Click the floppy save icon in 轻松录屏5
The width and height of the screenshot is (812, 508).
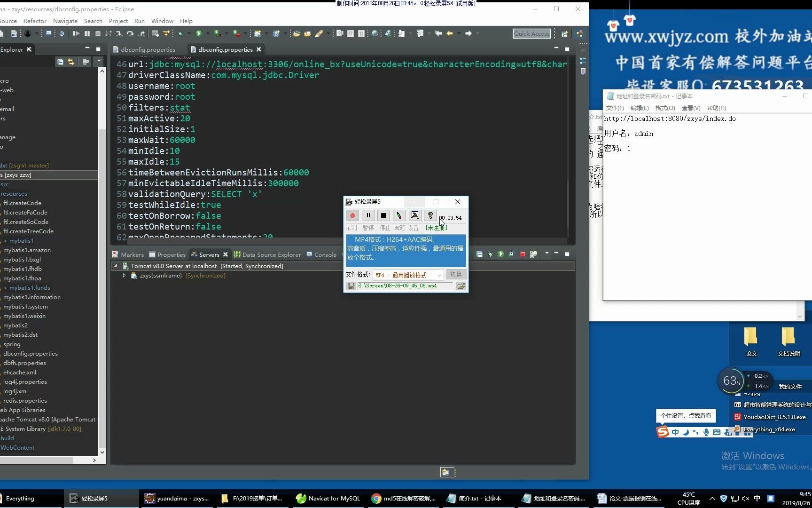(x=351, y=286)
